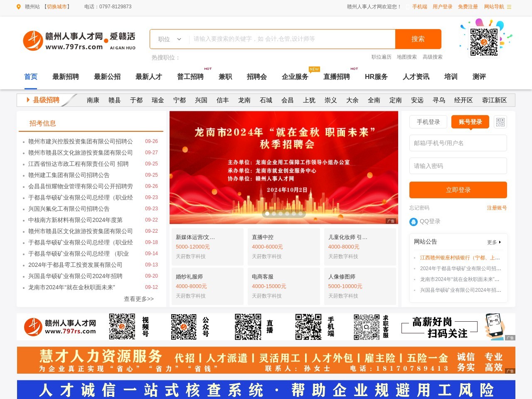
Task: Click 注册账号 link
Action: 497,208
